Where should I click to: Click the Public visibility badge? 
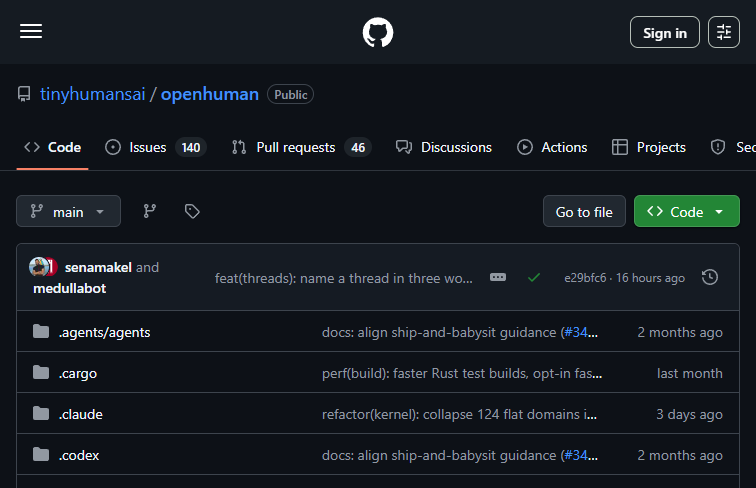[291, 95]
